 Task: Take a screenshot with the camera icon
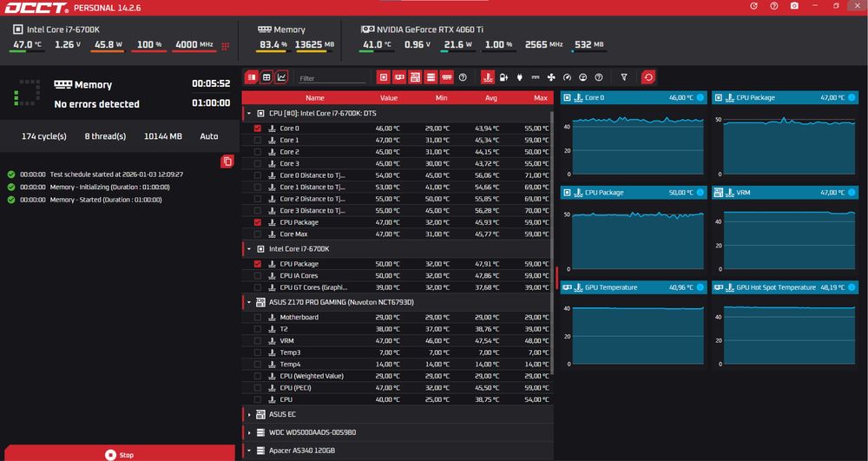tap(794, 6)
